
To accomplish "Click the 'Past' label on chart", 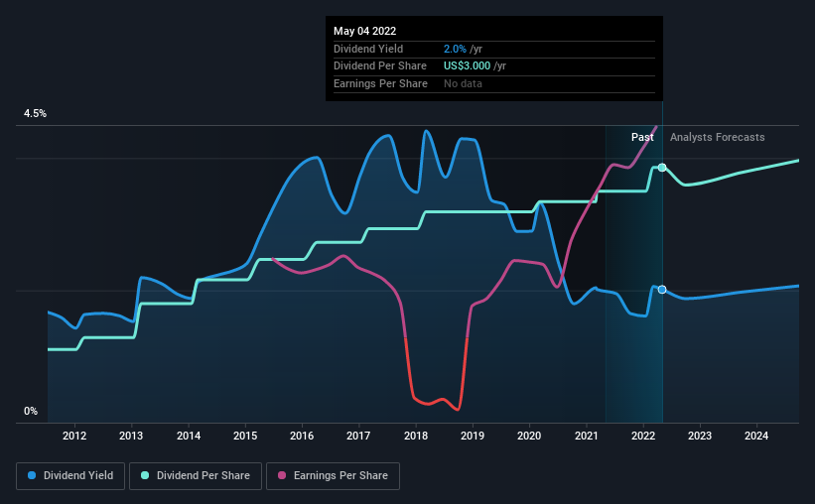I will click(642, 137).
